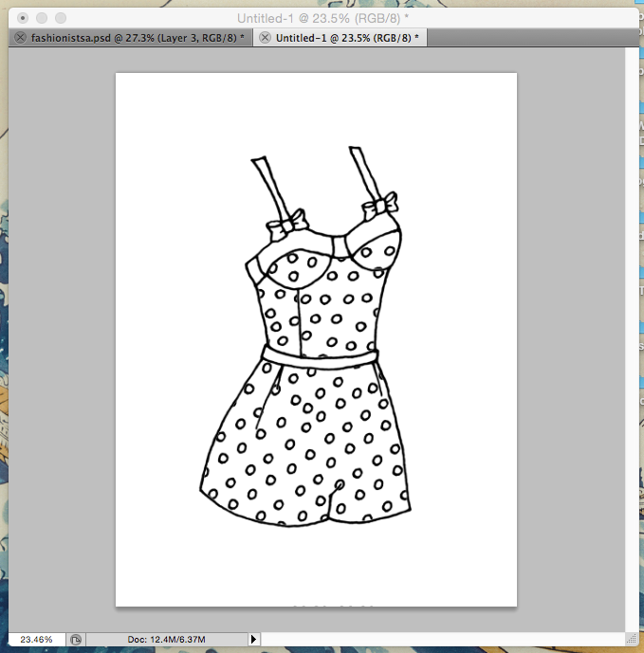Click the 23.46% zoom level field
This screenshot has width=644, height=653.
click(x=37, y=639)
